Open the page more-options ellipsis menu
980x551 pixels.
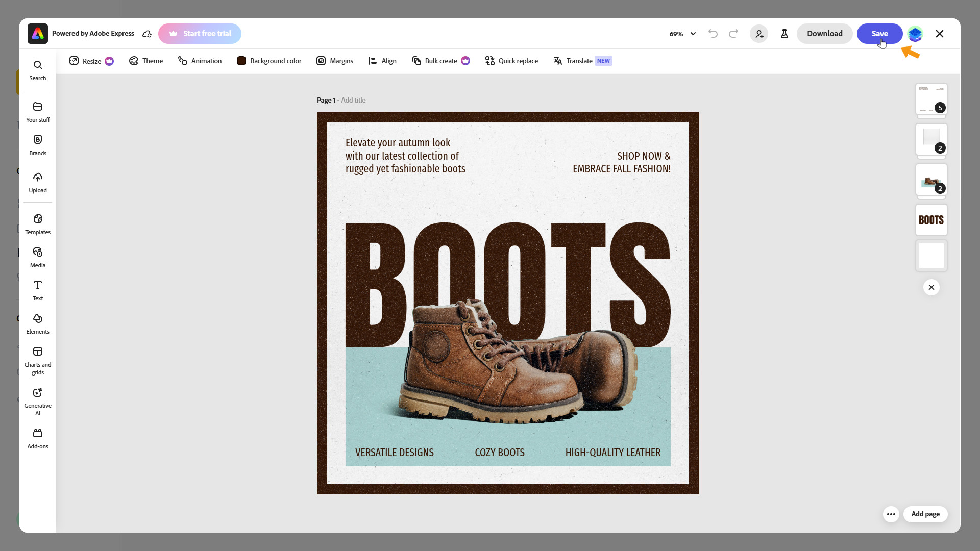coord(891,514)
